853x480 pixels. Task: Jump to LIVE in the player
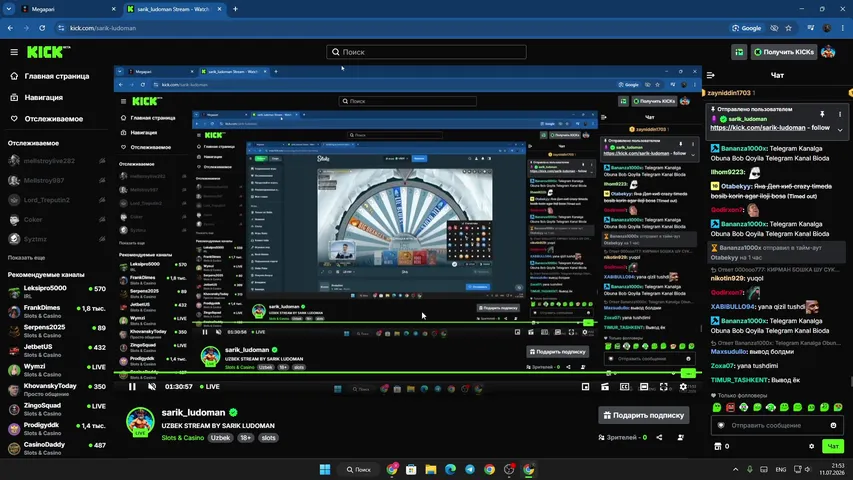pyautogui.click(x=209, y=386)
